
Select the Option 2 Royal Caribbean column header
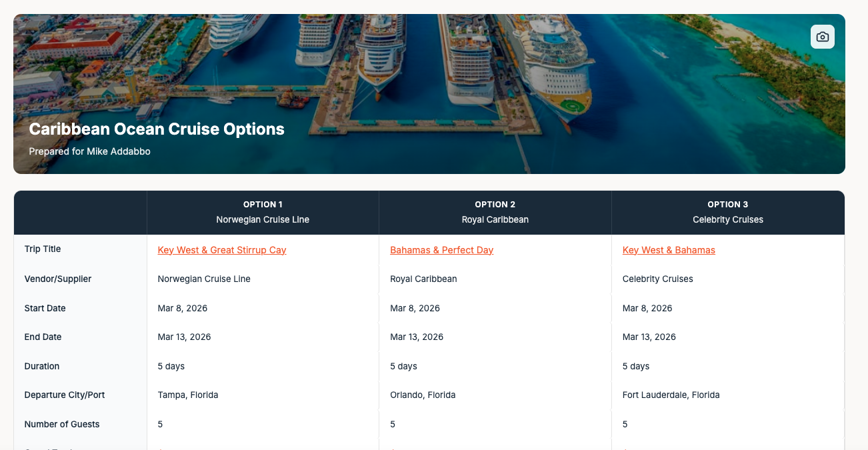click(x=495, y=212)
